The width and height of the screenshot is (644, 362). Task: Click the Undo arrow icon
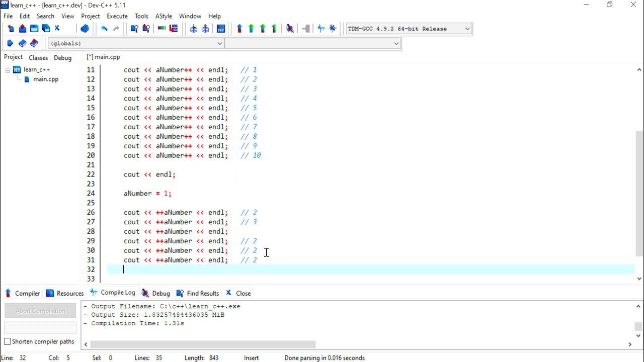coord(104,29)
